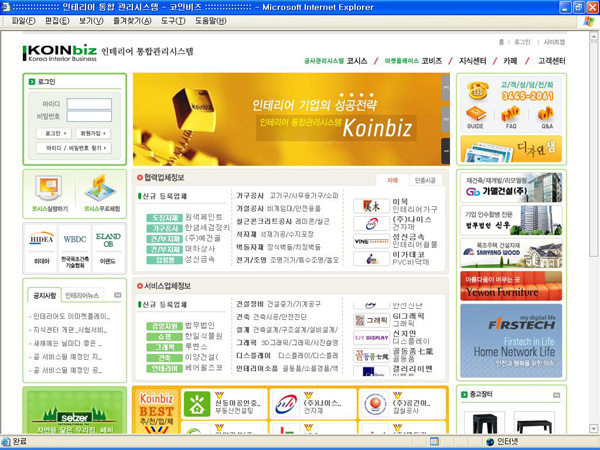Click the 골동품七星 logo
Viewport: 600px width, 450px height.
371,356
